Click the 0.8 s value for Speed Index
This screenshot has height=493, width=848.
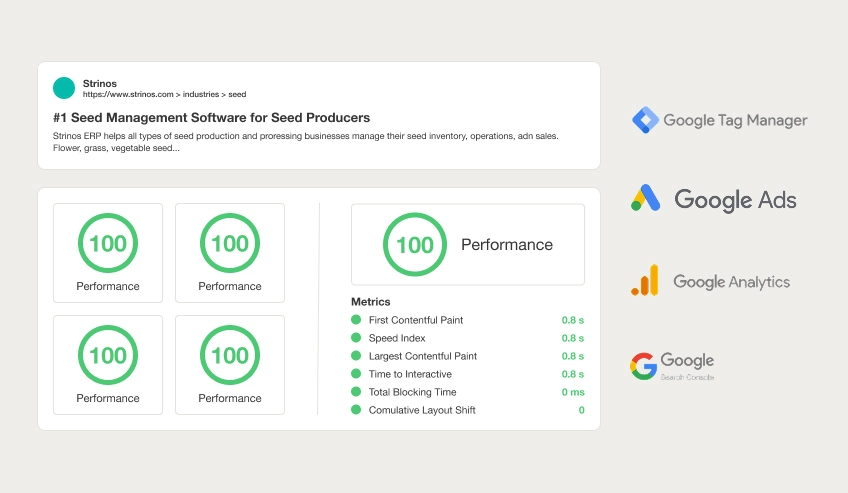click(573, 338)
